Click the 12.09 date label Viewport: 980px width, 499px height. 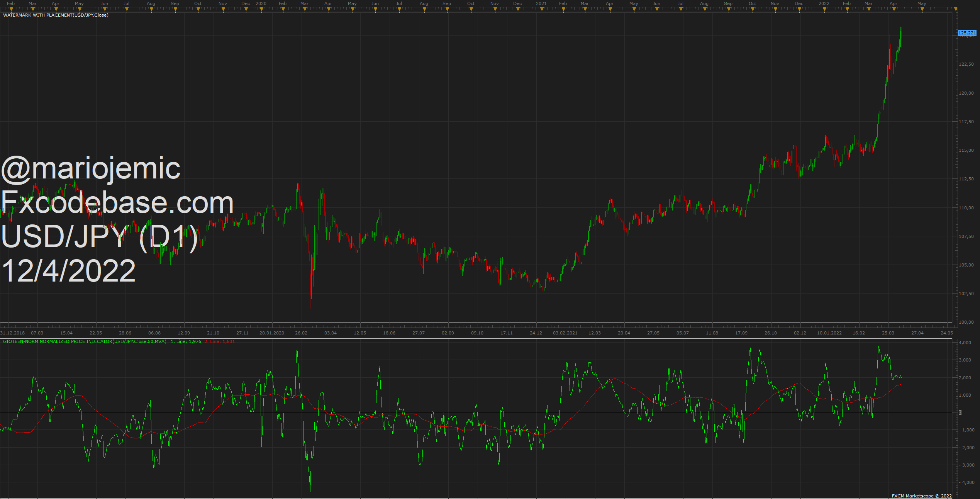[184, 333]
